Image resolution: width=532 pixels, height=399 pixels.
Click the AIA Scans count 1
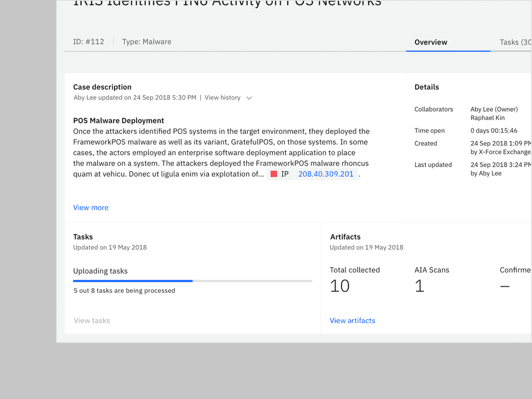pos(419,286)
